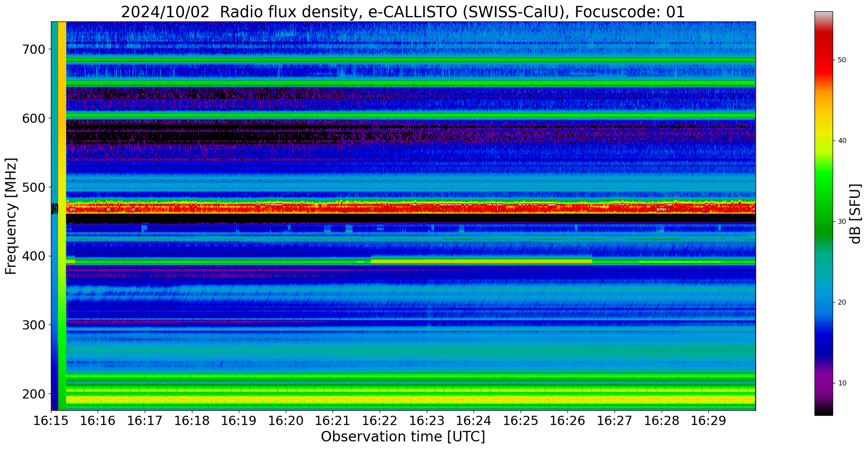Click the 16:20 time tick label

[286, 421]
